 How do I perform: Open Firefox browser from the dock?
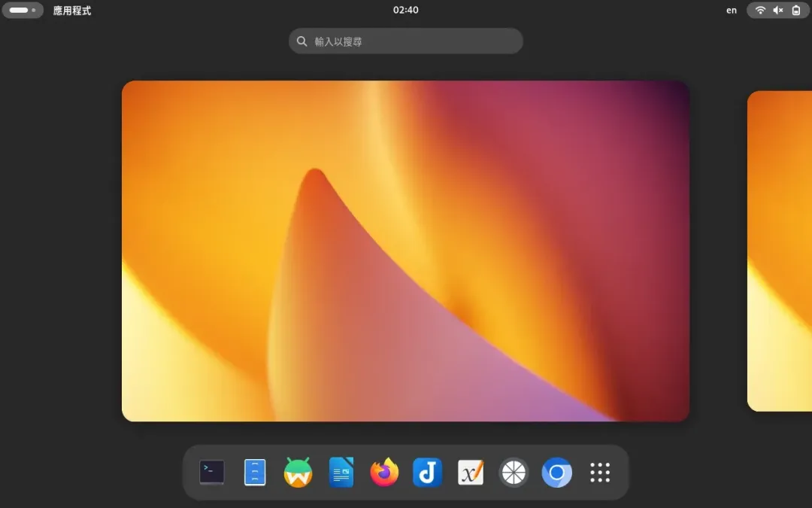[x=384, y=472]
